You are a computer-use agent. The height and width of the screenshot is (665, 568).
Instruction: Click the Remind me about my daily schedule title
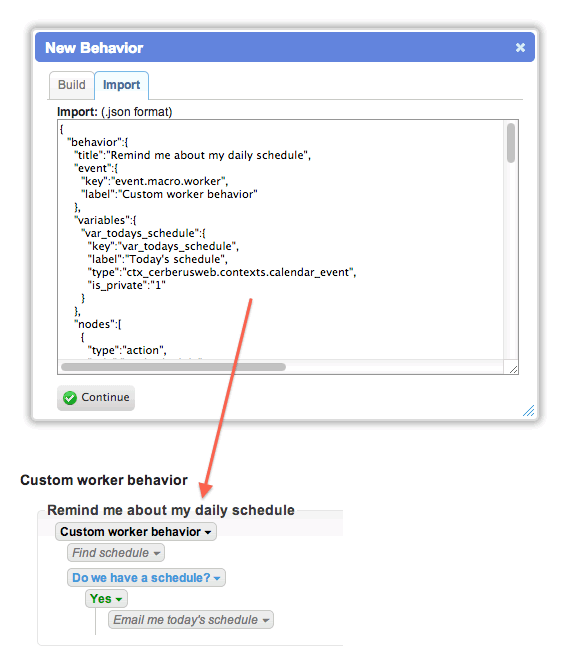point(171,510)
